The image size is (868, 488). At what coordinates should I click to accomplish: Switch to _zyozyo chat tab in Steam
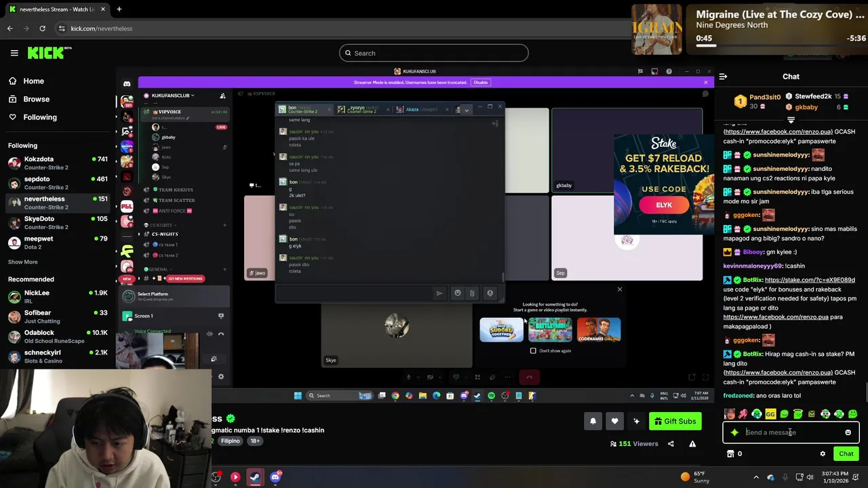[363, 109]
